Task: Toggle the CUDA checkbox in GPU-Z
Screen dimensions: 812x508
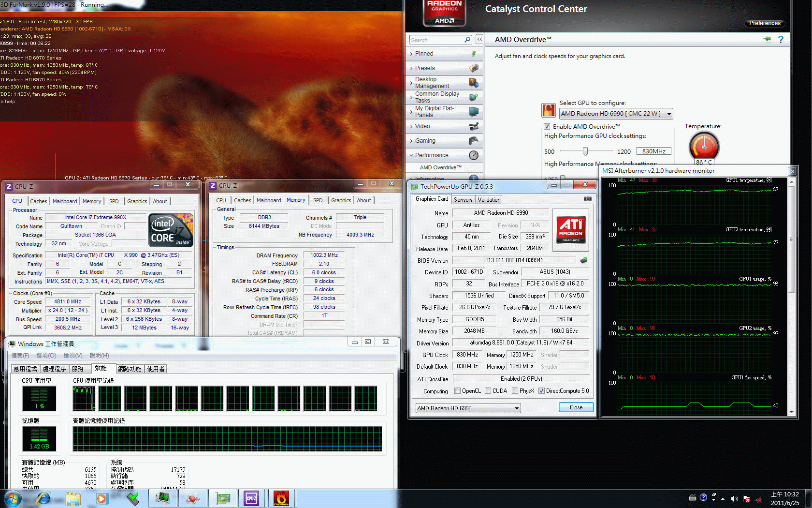Action: 488,391
